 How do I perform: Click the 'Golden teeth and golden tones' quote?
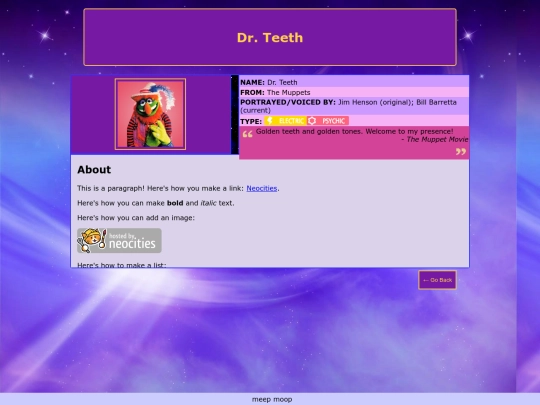(354, 131)
